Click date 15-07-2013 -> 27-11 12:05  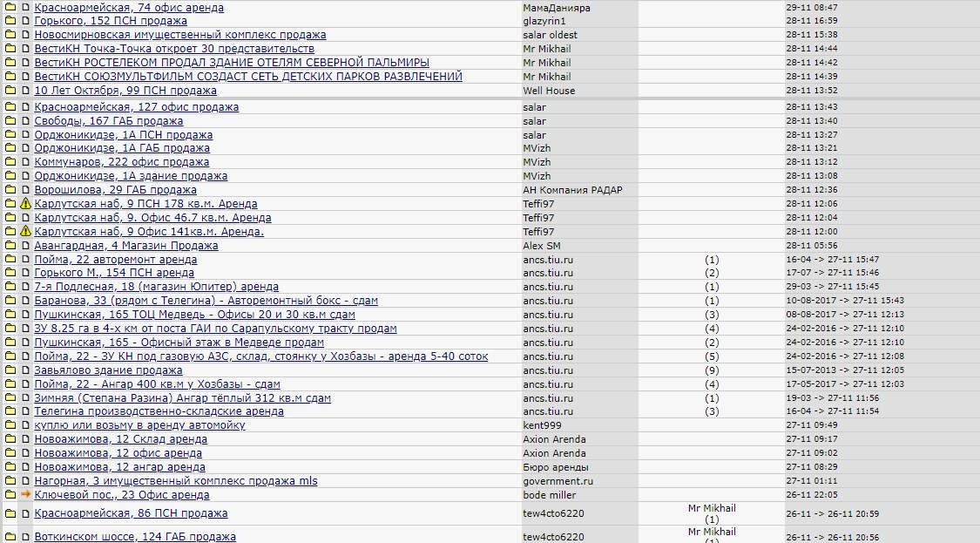point(845,370)
